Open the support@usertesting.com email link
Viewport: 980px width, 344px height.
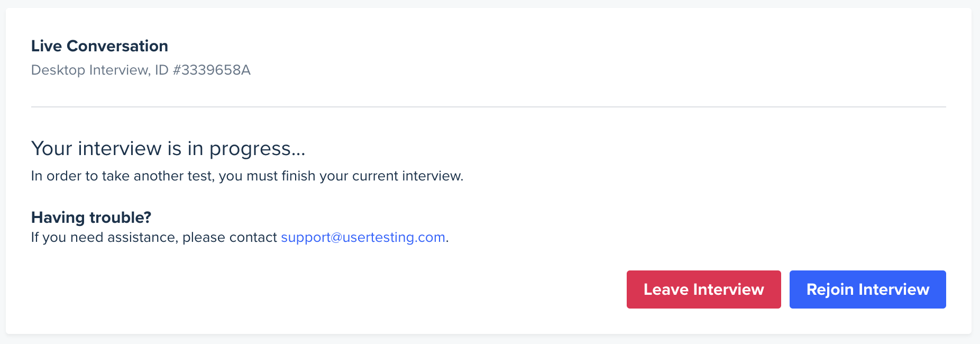[363, 237]
